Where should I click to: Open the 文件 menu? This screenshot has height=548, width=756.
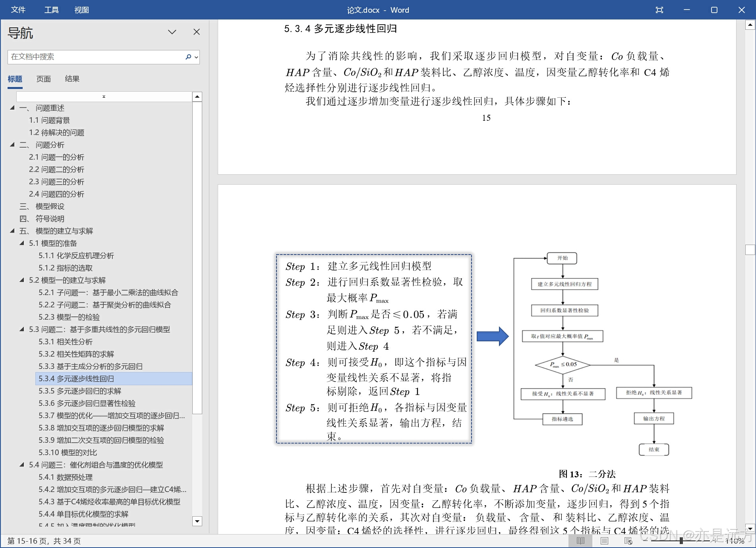click(x=18, y=10)
